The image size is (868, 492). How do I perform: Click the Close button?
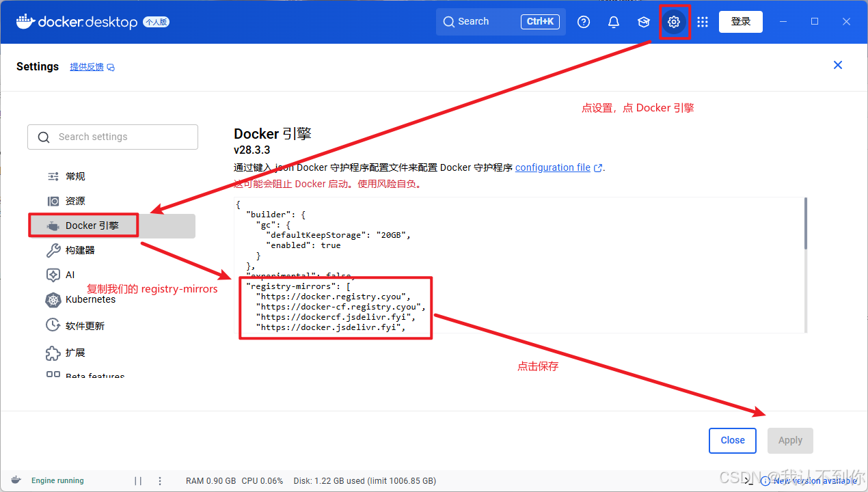tap(733, 441)
